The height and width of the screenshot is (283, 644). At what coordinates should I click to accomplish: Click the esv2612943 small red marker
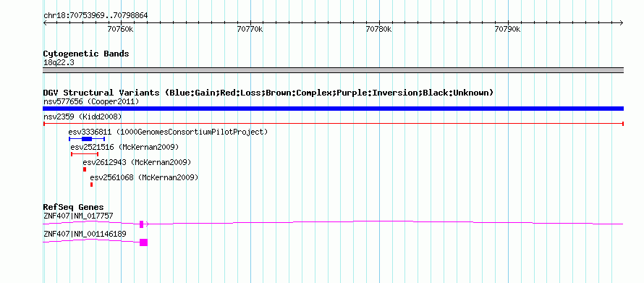click(85, 169)
